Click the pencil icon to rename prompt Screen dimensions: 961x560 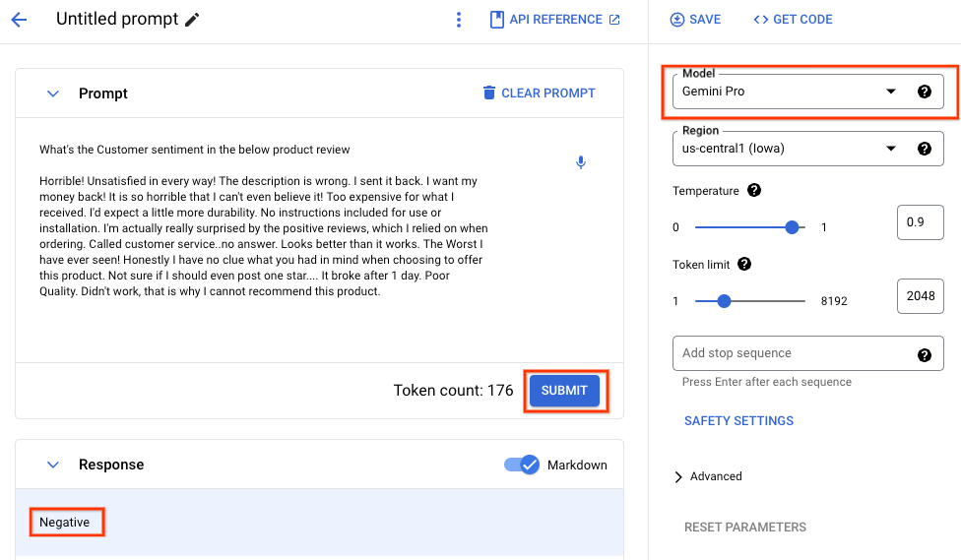[192, 20]
